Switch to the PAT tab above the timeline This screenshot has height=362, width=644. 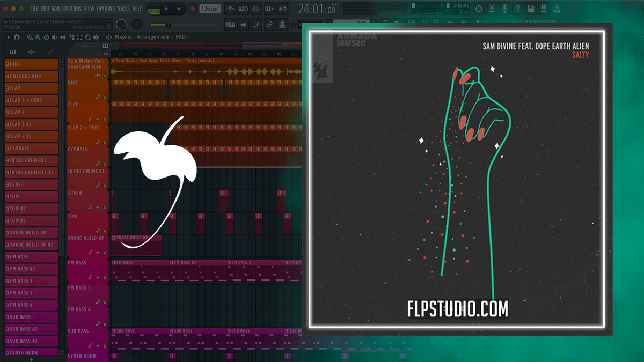coord(106,53)
